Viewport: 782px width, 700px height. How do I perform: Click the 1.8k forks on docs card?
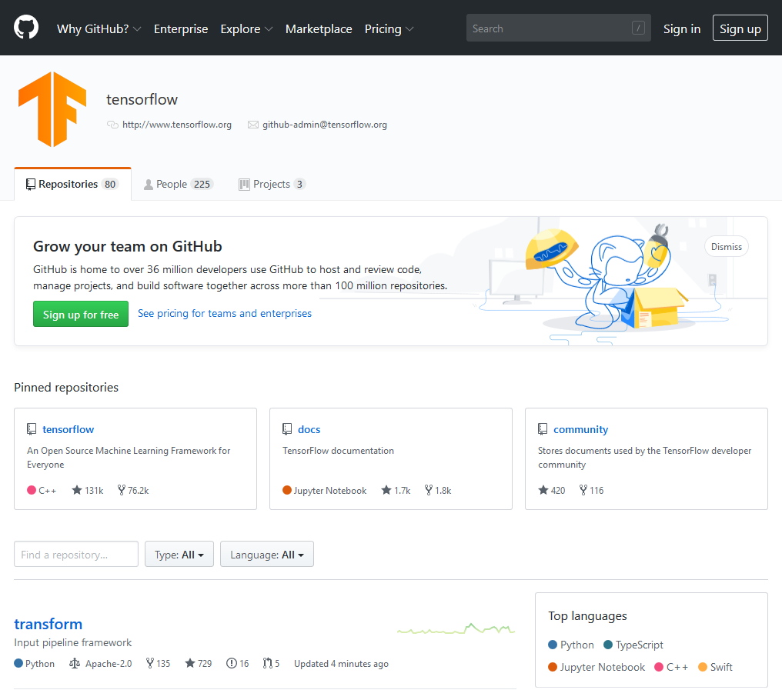pyautogui.click(x=438, y=490)
